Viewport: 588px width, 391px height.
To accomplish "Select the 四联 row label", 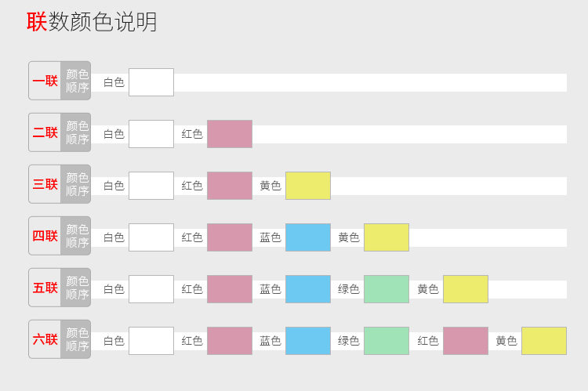I will pos(45,236).
